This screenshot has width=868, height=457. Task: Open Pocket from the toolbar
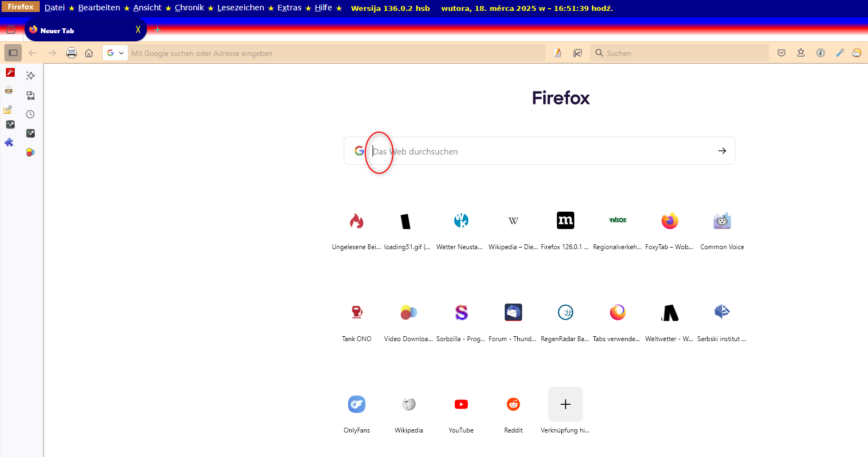pyautogui.click(x=782, y=53)
